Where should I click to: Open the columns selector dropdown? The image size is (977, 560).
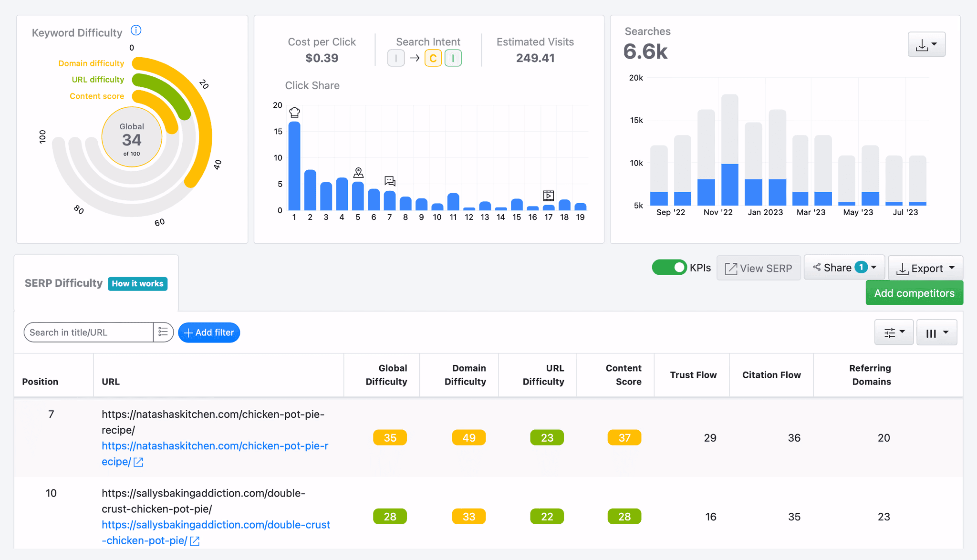click(x=936, y=332)
